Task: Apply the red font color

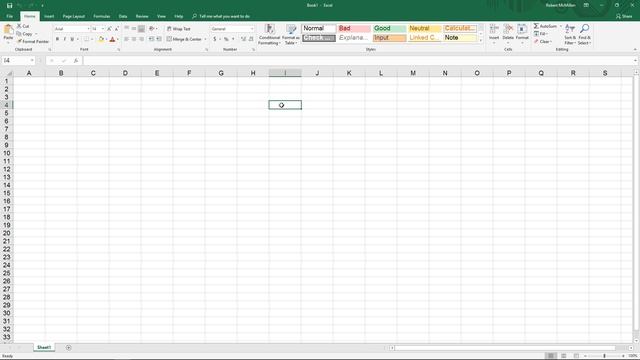Action: click(112, 39)
